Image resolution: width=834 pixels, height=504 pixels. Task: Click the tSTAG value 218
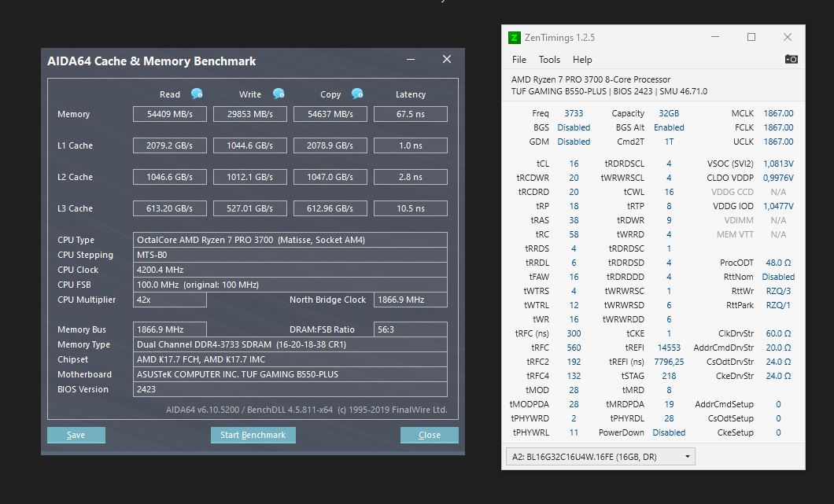(669, 376)
